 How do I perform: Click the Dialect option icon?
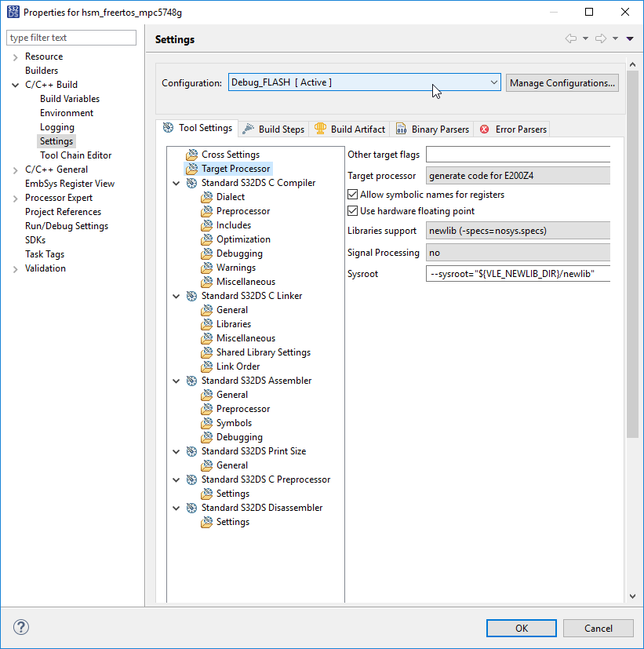click(207, 197)
